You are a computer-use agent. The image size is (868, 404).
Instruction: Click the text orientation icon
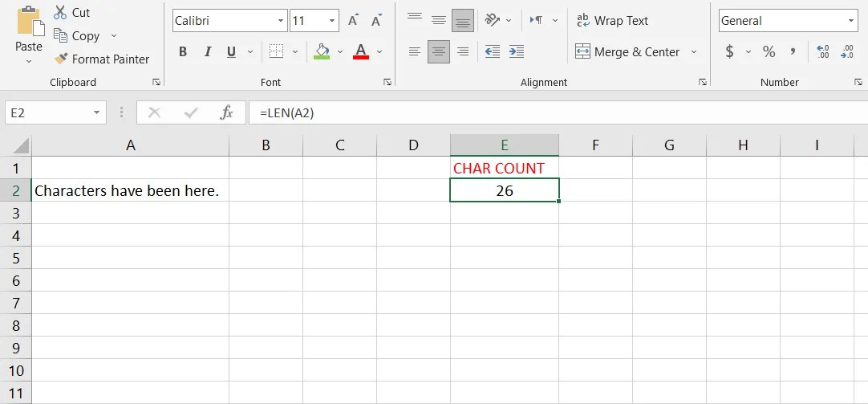coord(492,21)
